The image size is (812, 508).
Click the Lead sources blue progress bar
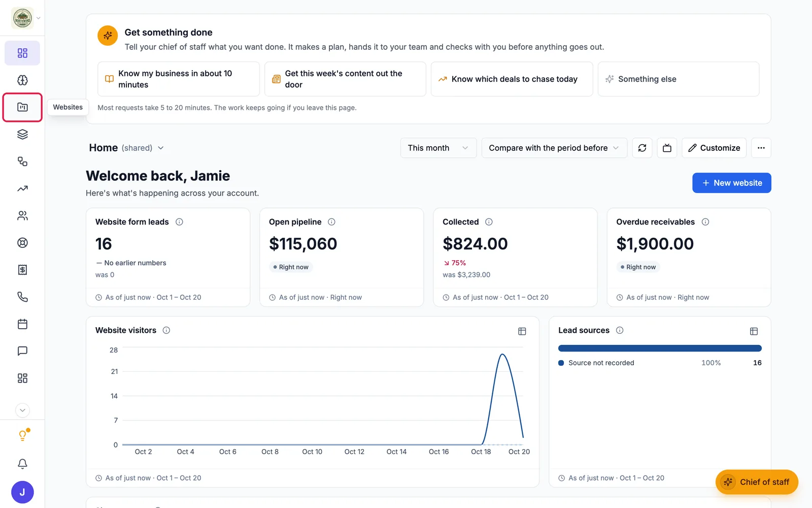(660, 348)
